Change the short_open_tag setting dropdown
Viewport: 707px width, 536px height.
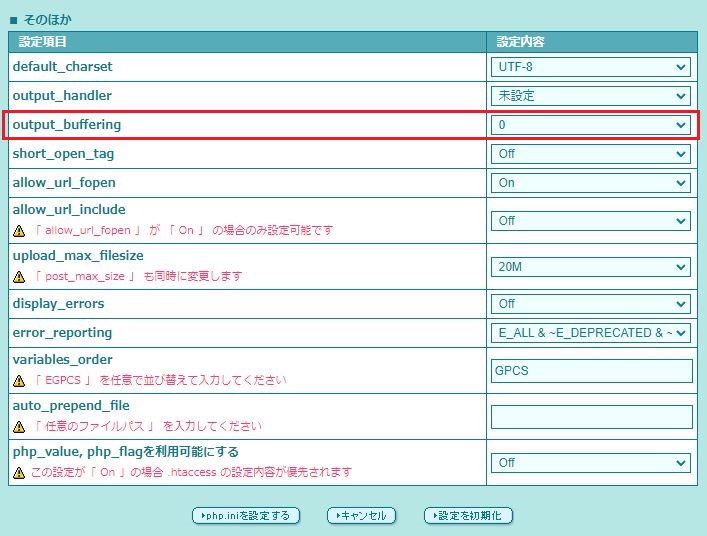tap(591, 154)
